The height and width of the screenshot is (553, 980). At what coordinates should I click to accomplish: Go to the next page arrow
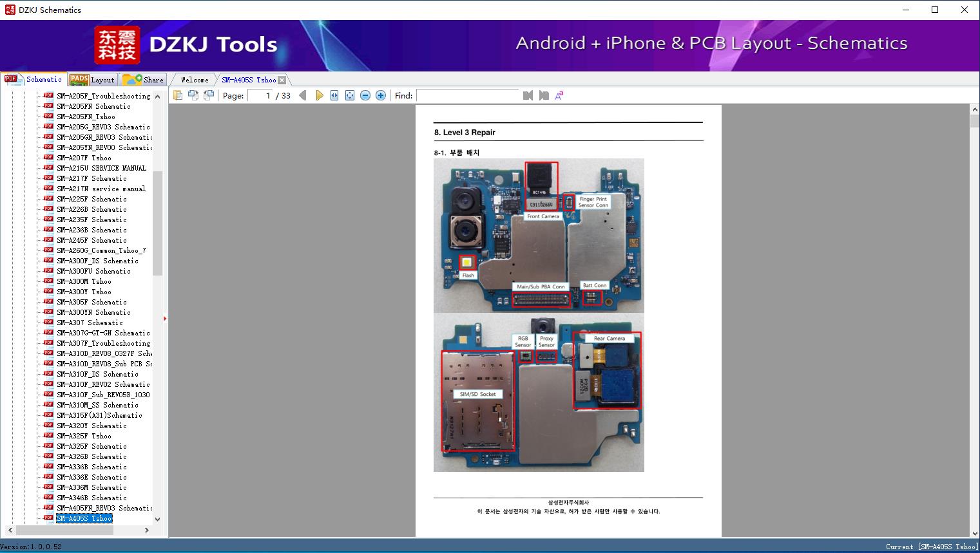pos(319,95)
